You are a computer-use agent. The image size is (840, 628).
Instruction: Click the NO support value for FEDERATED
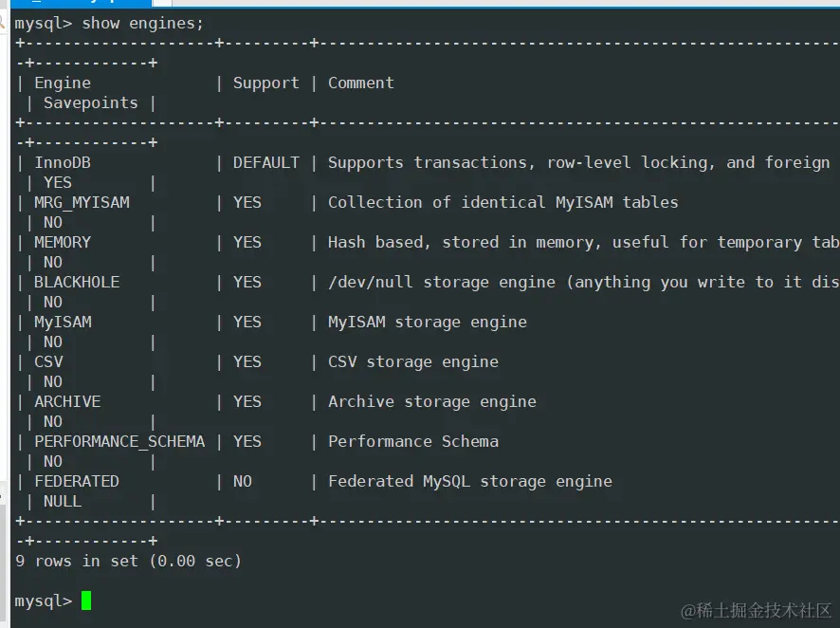click(x=243, y=481)
